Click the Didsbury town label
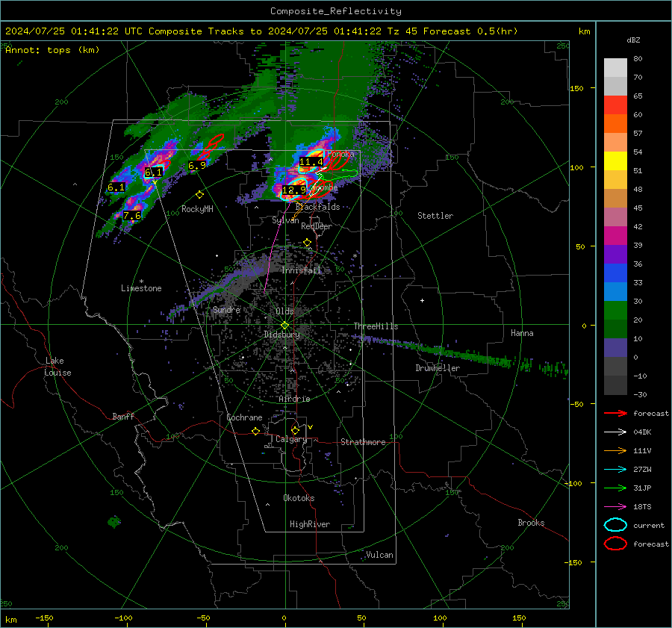Screen dimensions: 672x628 (282, 335)
